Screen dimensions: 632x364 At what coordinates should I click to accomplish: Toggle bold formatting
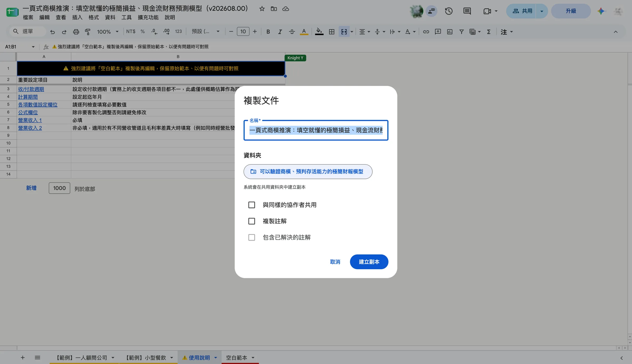268,32
